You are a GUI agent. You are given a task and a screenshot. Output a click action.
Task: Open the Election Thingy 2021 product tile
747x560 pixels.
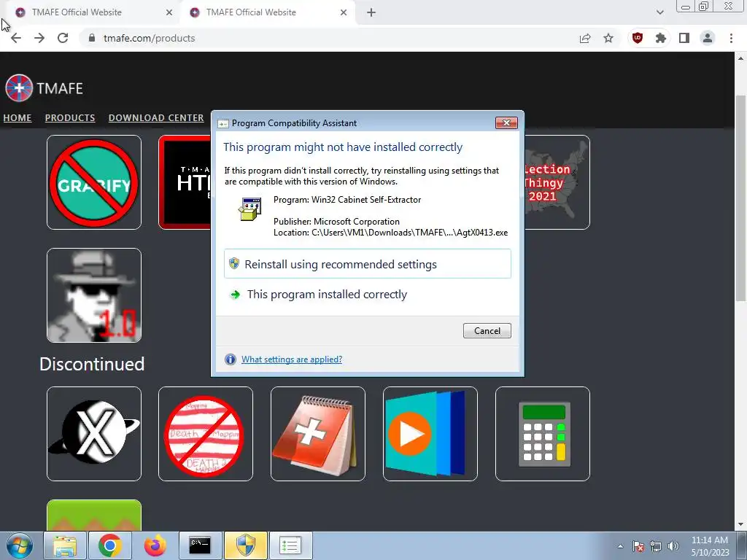[x=557, y=182]
